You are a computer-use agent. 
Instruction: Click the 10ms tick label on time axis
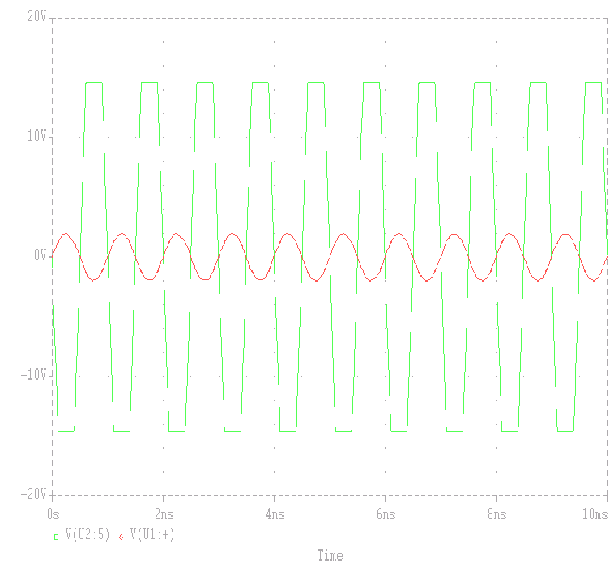[597, 513]
